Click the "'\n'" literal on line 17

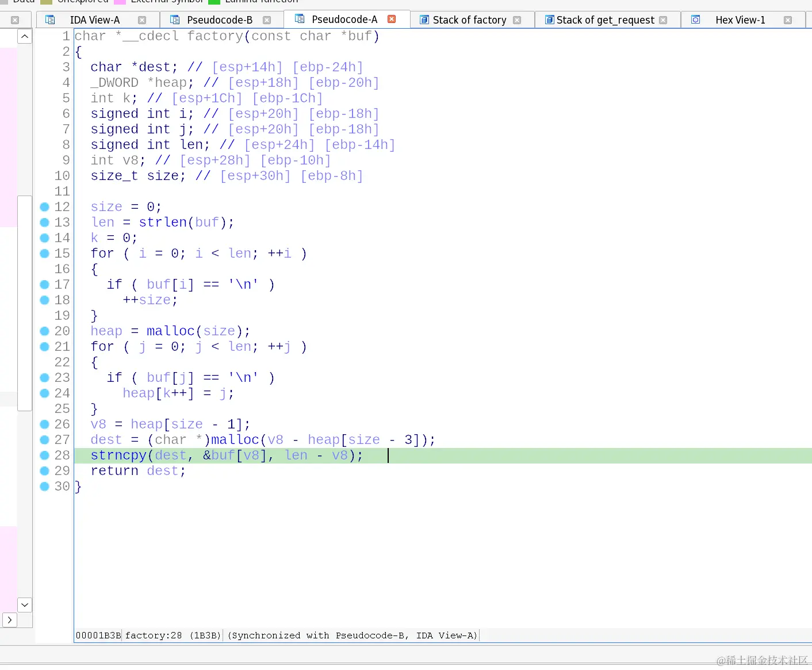point(243,285)
